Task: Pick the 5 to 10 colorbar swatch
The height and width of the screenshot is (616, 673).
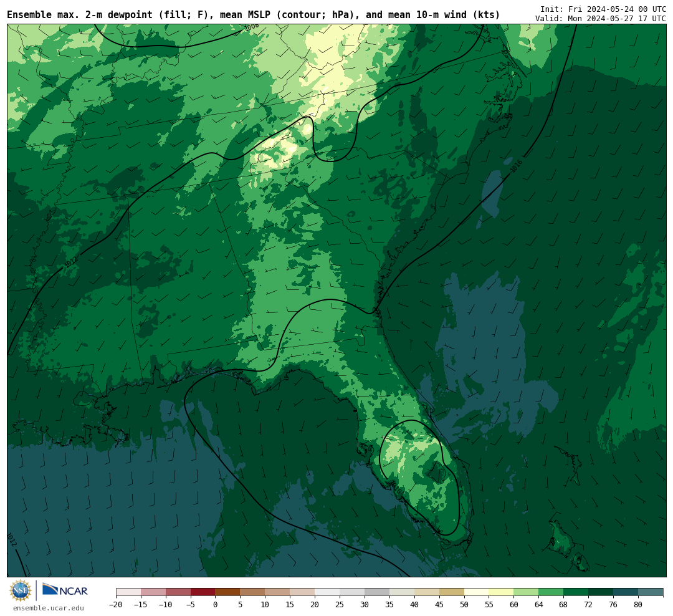Action: (x=253, y=592)
